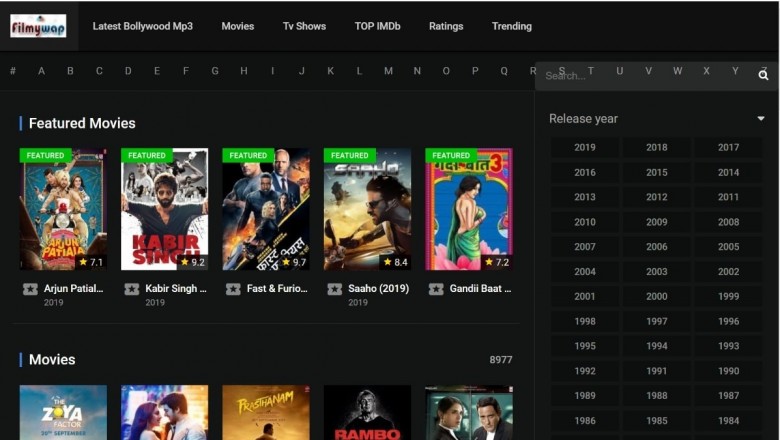Select release year 2008

coord(728,222)
